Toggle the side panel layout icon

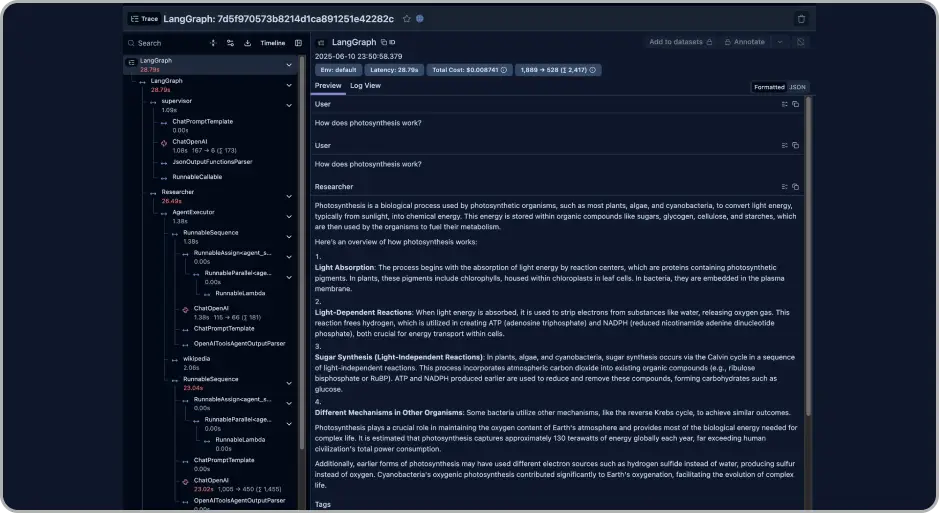(x=298, y=43)
